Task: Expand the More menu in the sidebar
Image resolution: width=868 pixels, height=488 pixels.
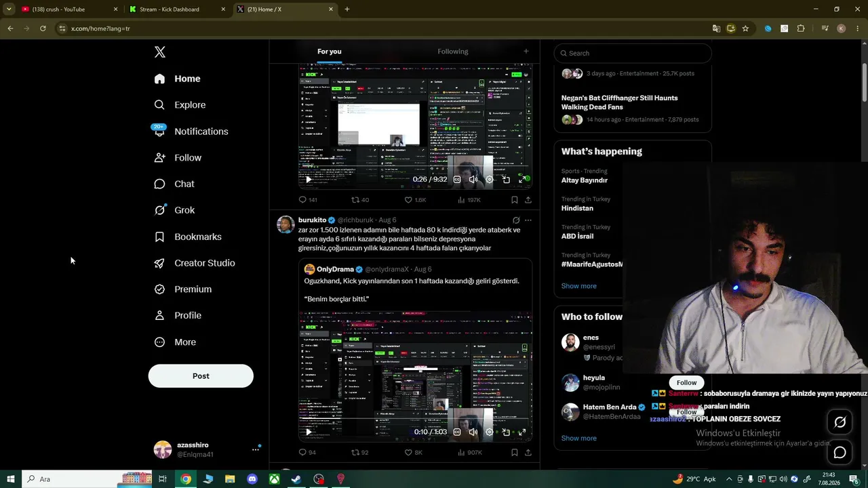Action: point(175,342)
